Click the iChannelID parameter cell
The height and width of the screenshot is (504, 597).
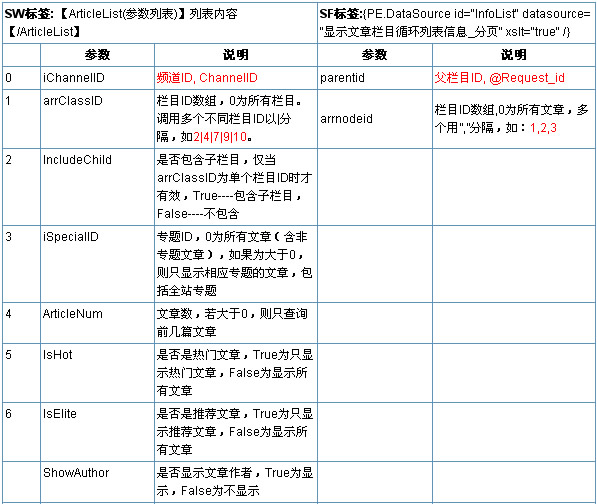tap(97, 78)
